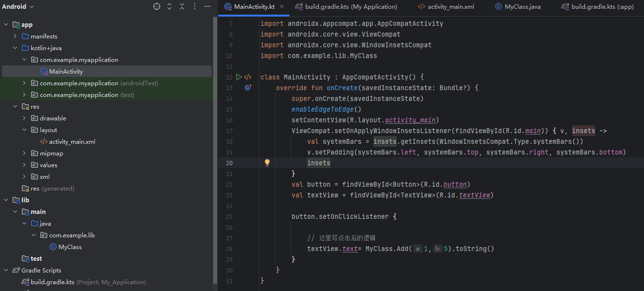
Task: Switch to the build.gradle.kts (My Application) tab
Action: [x=346, y=7]
